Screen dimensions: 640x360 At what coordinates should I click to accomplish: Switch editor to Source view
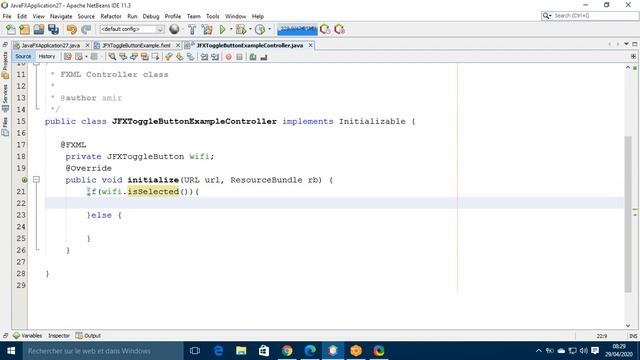[x=23, y=56]
